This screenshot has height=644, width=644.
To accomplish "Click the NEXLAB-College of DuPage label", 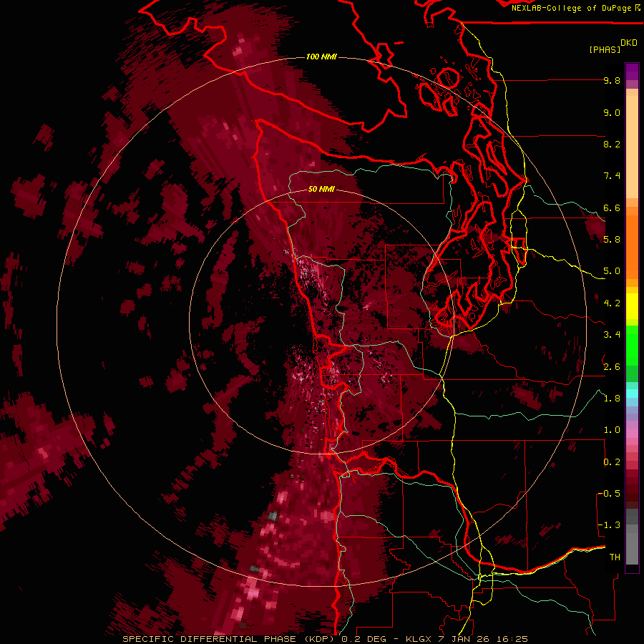I will pyautogui.click(x=571, y=8).
